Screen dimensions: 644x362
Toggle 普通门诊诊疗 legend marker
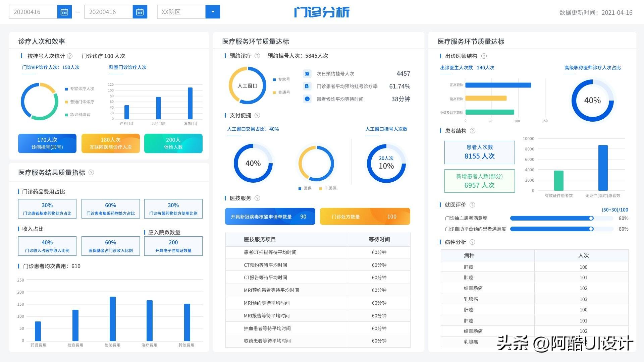tap(66, 102)
